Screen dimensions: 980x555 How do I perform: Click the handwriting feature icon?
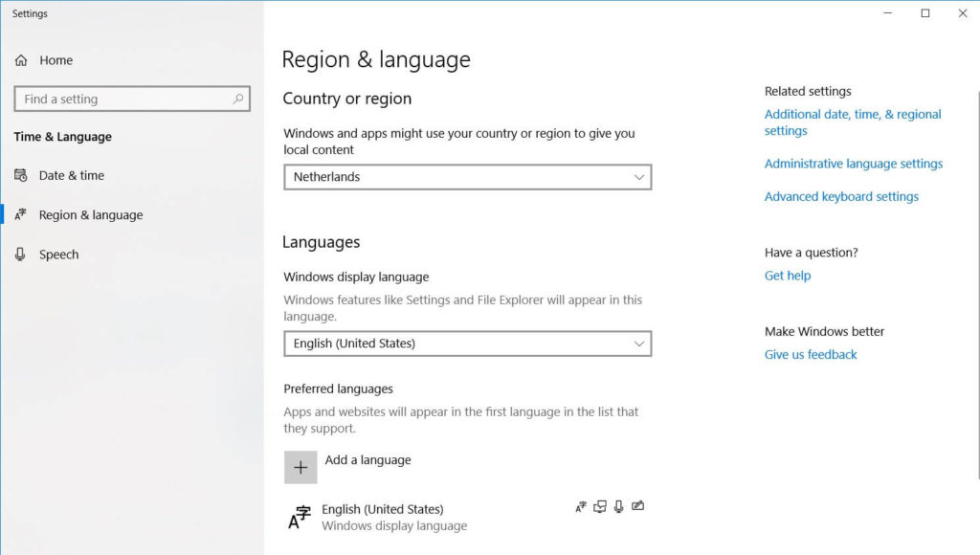[x=638, y=507]
